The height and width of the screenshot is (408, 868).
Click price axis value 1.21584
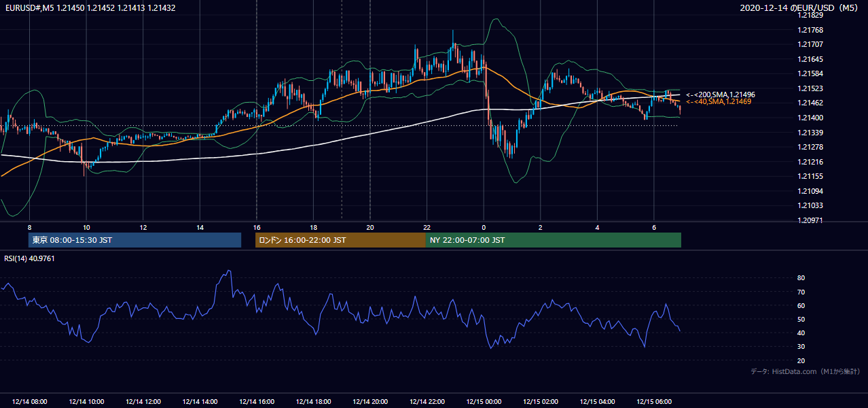810,73
